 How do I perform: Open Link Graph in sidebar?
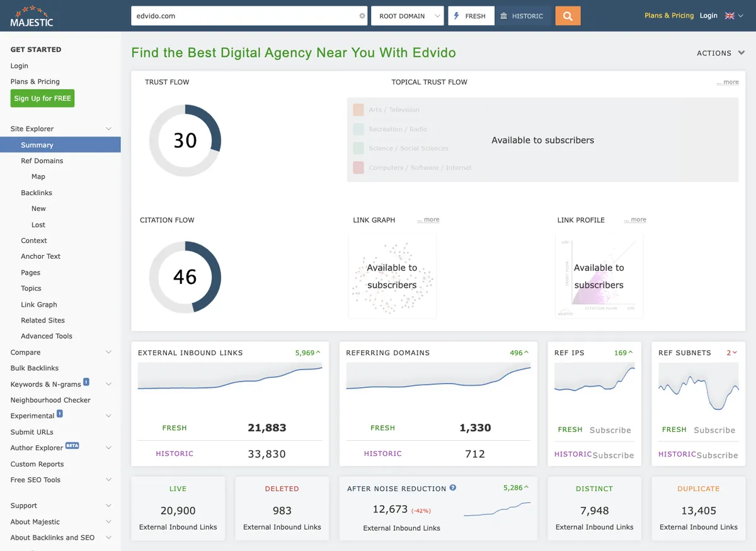click(x=39, y=305)
